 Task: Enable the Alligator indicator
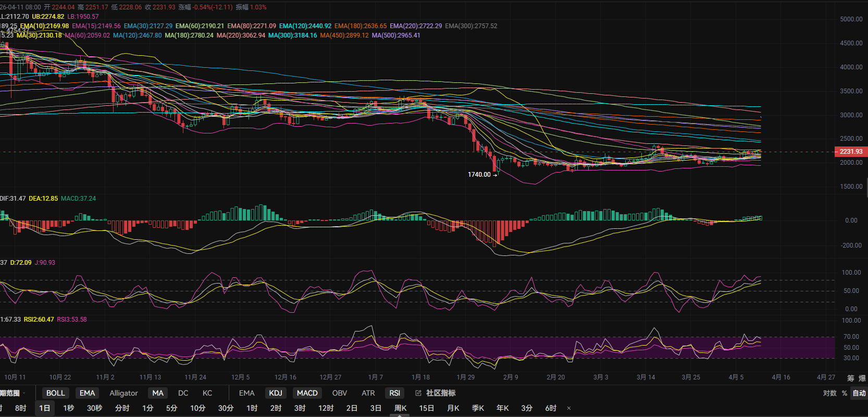pyautogui.click(x=123, y=393)
